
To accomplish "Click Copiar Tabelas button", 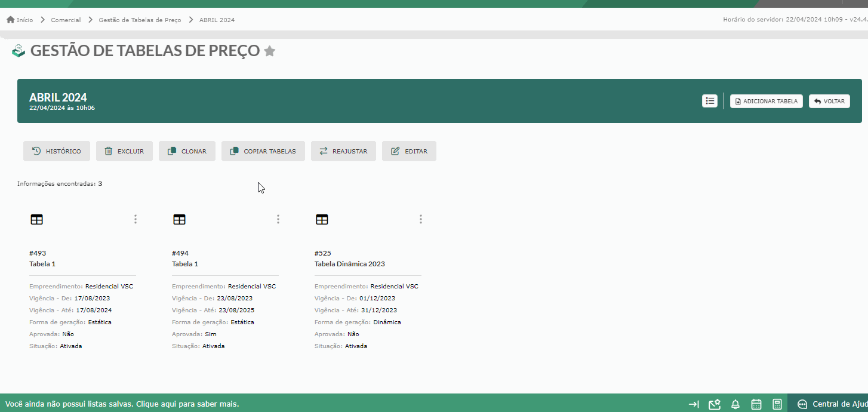I will (263, 151).
